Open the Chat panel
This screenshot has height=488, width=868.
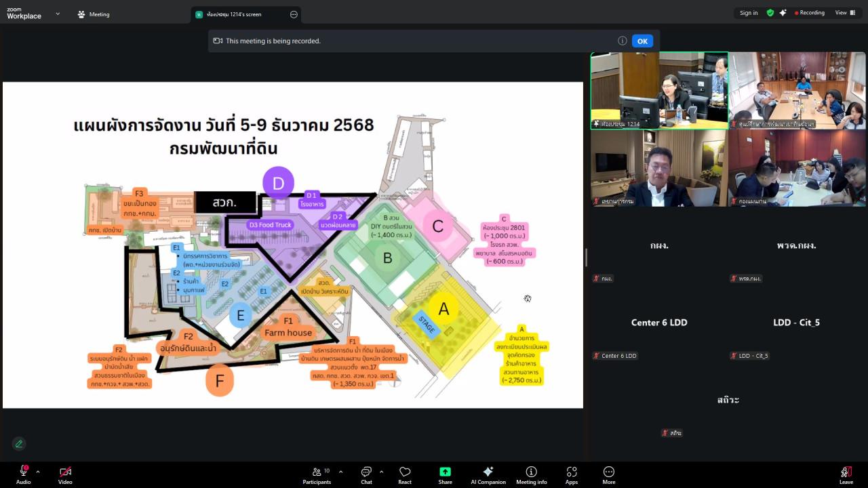pos(366,474)
